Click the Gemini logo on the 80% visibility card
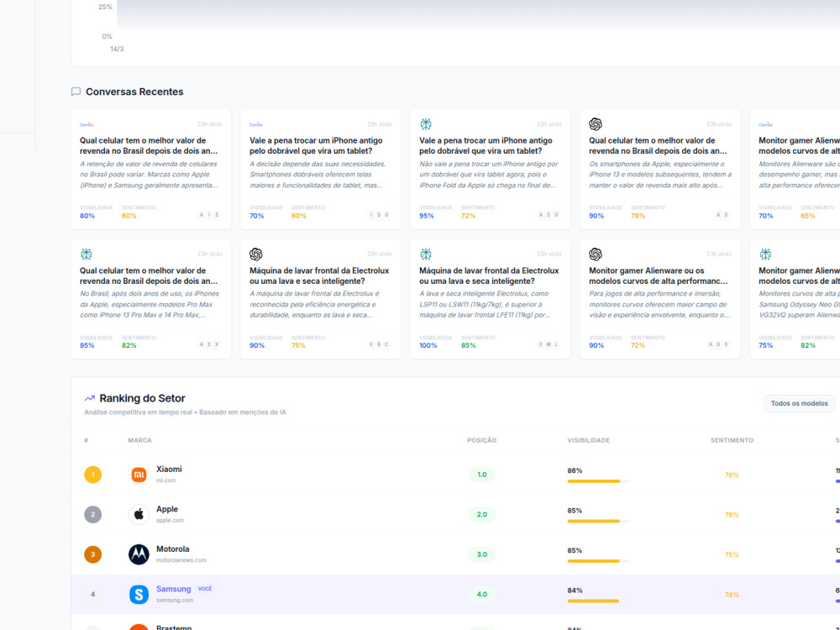Image resolution: width=840 pixels, height=630 pixels. (x=87, y=124)
